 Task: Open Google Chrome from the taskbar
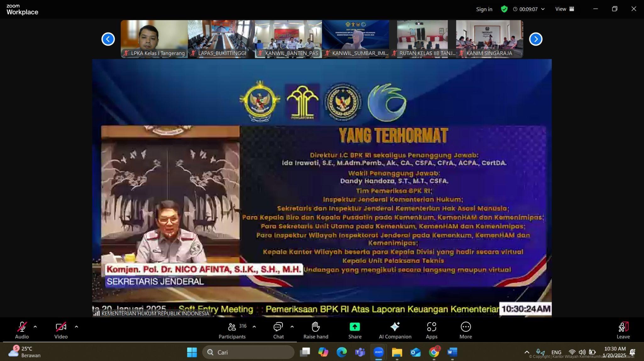434,352
